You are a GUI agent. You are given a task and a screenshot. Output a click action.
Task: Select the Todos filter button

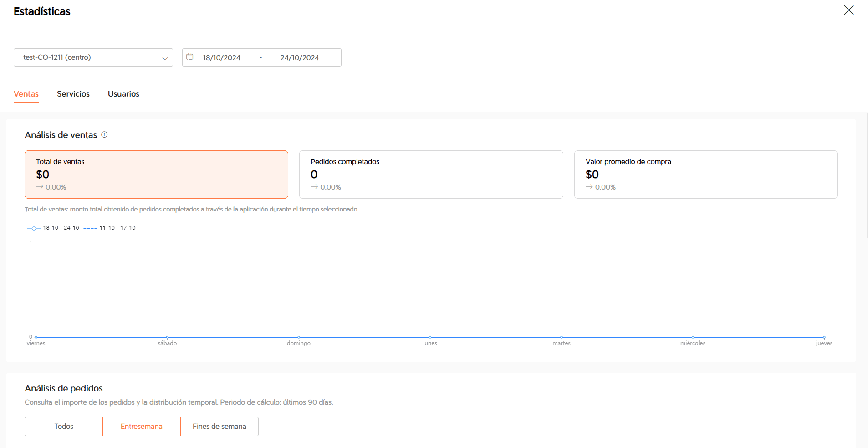pos(64,427)
